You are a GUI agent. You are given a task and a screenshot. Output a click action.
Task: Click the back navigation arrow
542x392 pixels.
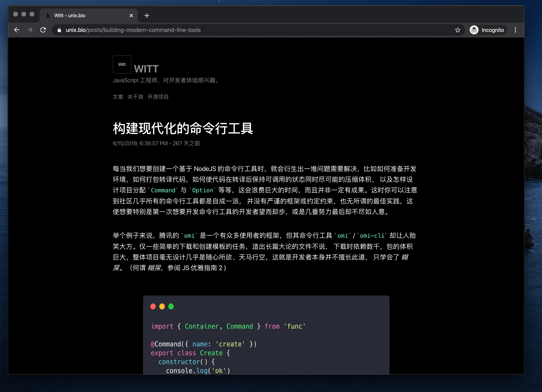(17, 30)
